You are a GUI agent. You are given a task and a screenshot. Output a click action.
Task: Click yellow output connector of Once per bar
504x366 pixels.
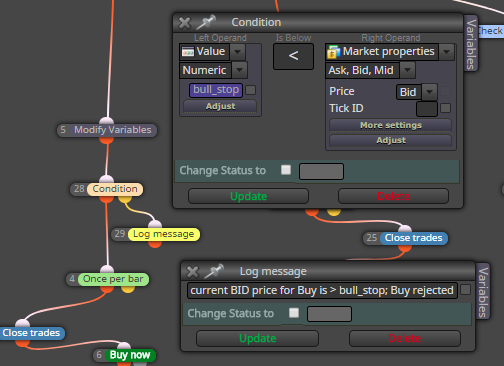pyautogui.click(x=128, y=289)
